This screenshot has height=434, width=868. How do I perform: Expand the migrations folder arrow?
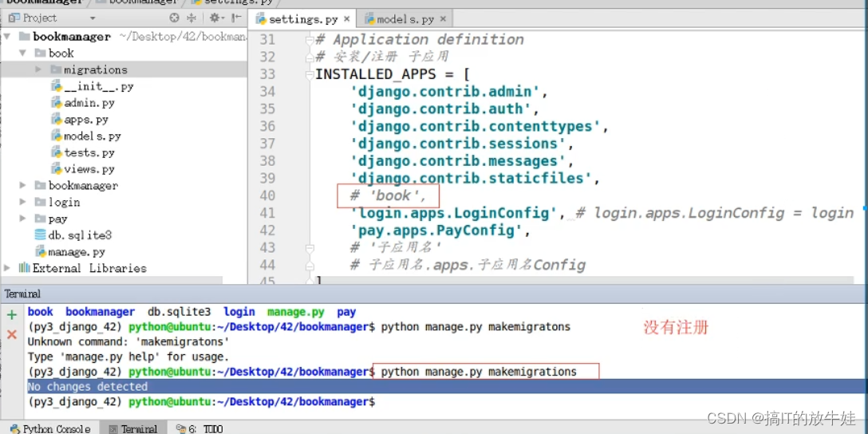pyautogui.click(x=38, y=69)
